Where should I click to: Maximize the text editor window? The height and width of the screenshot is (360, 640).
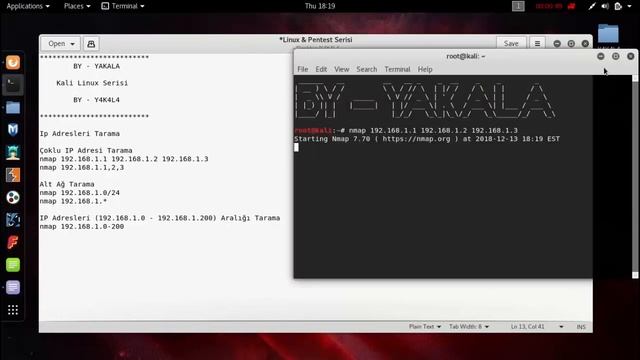pos(571,44)
